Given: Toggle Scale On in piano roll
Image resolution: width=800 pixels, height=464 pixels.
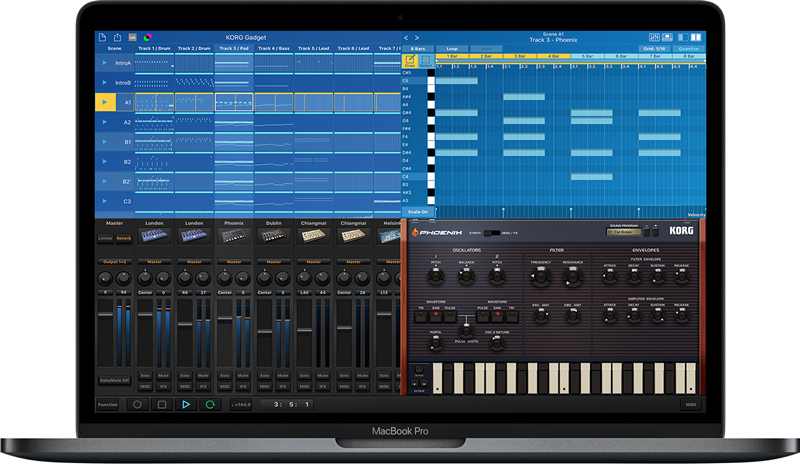Looking at the screenshot, I should [418, 212].
